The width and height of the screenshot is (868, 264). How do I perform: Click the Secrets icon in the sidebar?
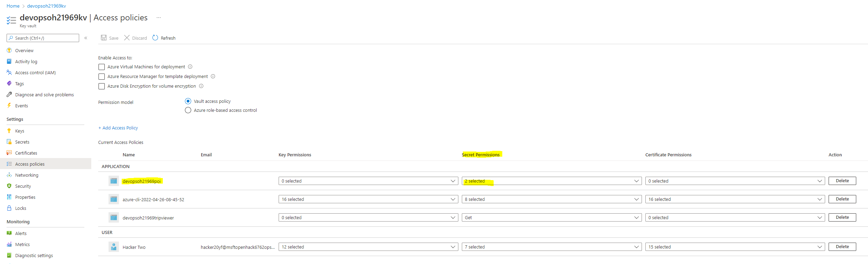[x=9, y=142]
